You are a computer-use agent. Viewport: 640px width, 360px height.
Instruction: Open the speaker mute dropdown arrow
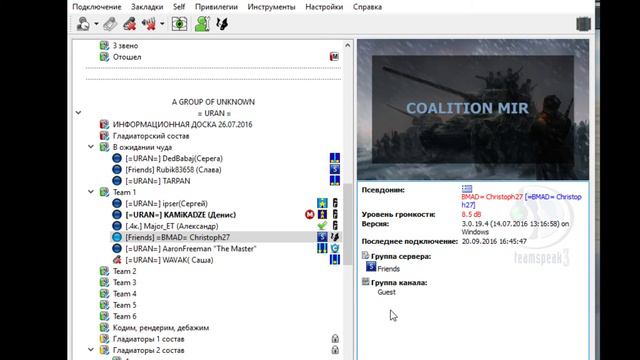[x=162, y=24]
